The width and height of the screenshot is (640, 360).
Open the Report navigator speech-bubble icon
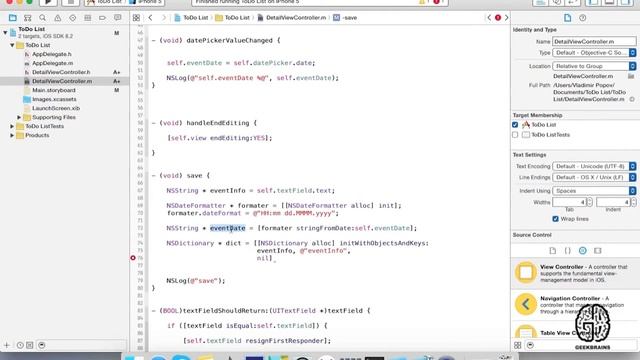pyautogui.click(x=118, y=18)
